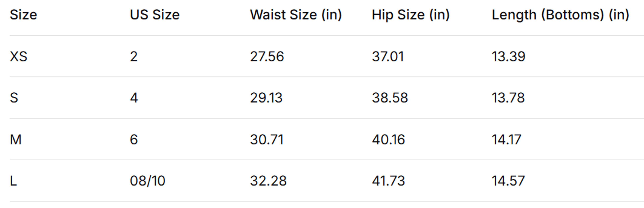Select waist value 27.56
644x208 pixels.
tap(267, 57)
